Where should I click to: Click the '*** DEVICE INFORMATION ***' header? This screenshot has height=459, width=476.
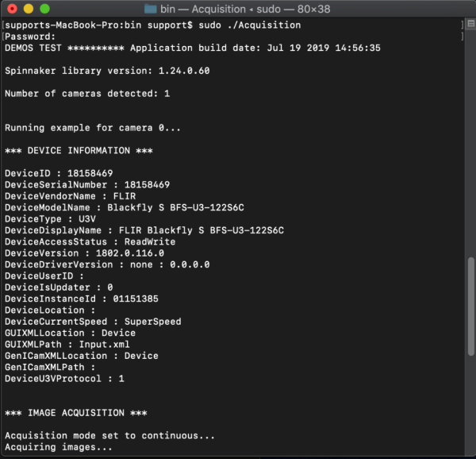pyautogui.click(x=79, y=151)
